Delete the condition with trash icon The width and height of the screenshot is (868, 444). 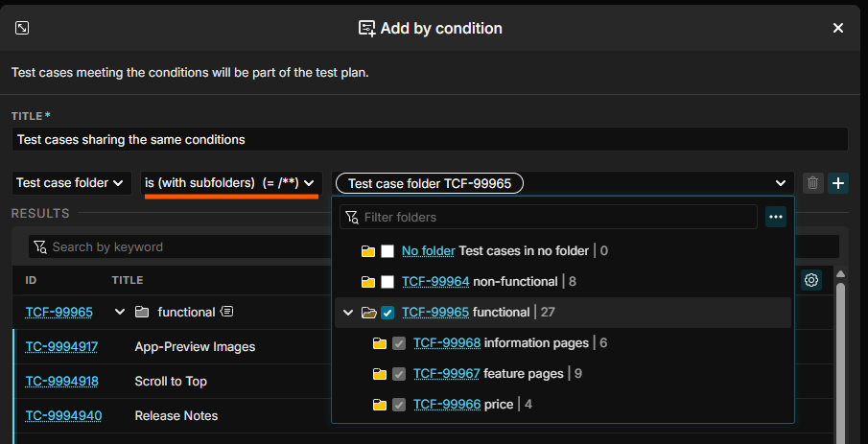tap(812, 183)
